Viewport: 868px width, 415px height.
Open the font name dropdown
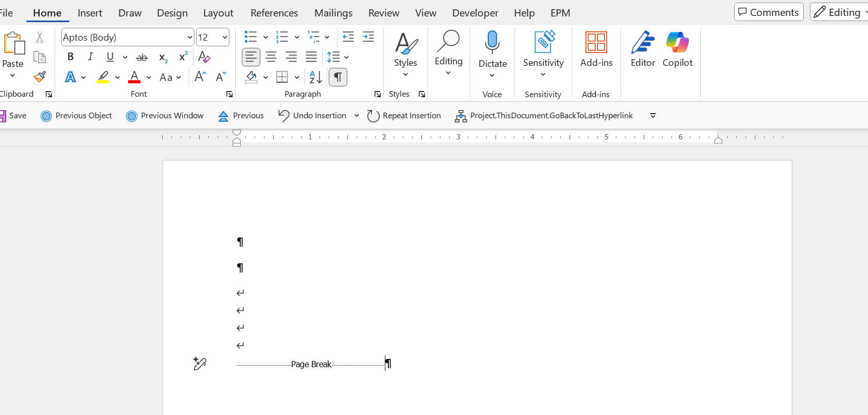coord(189,37)
